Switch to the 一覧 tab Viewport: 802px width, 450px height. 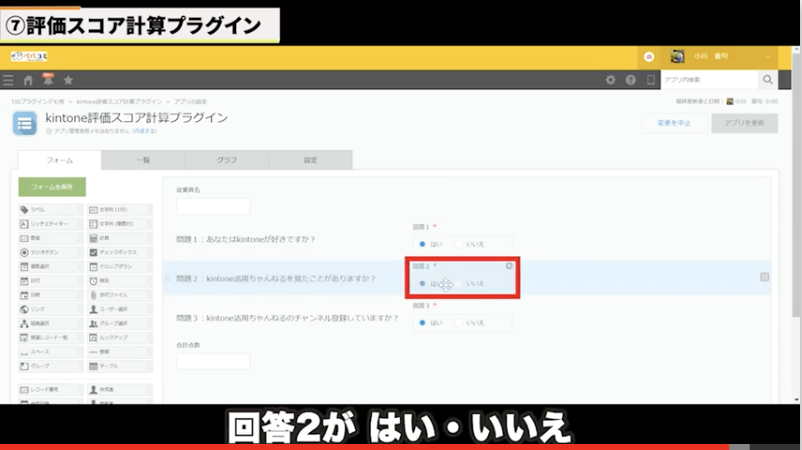pos(144,160)
